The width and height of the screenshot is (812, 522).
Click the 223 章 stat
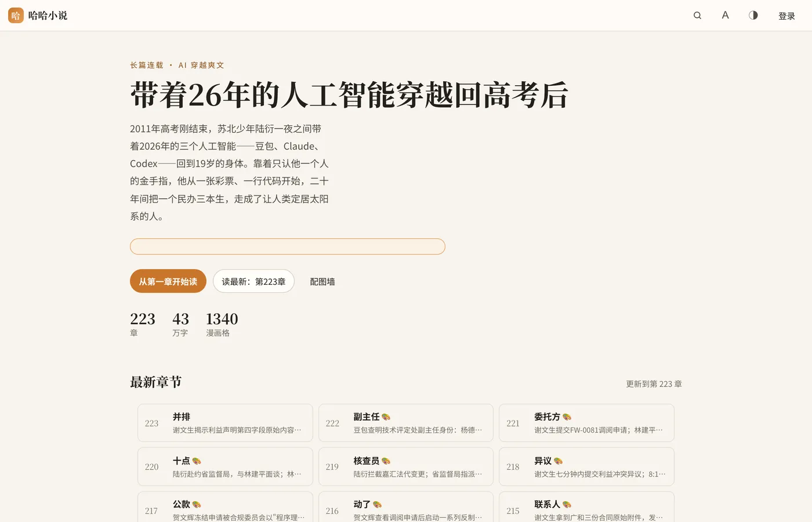pyautogui.click(x=143, y=324)
